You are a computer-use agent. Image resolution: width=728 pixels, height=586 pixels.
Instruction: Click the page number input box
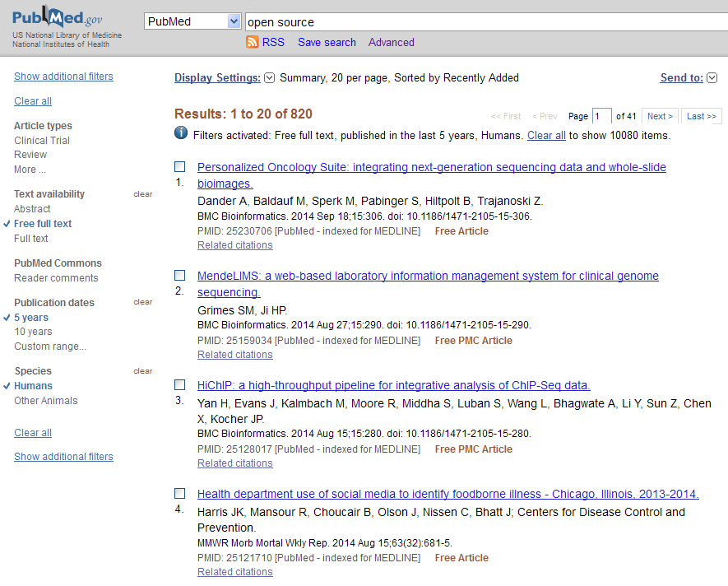point(602,116)
